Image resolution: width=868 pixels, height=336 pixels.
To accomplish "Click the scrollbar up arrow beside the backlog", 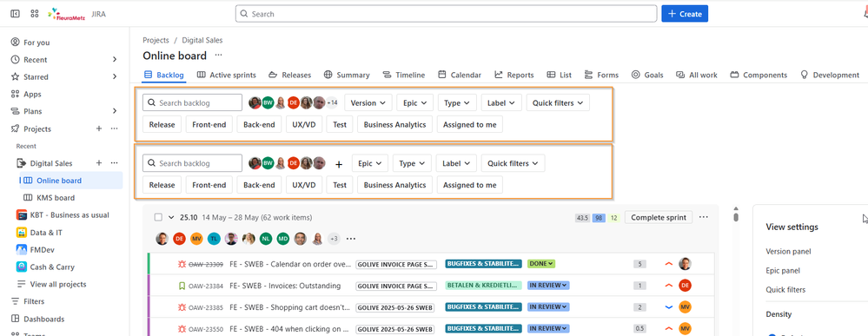I will pos(736,208).
